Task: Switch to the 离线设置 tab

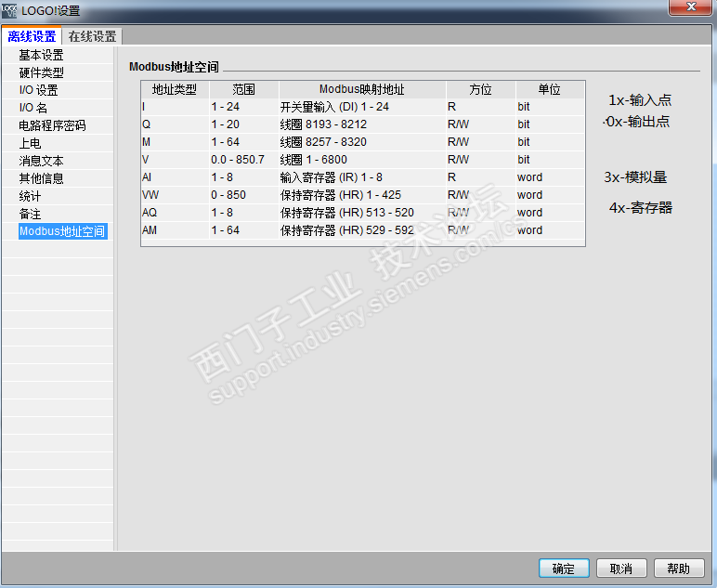Action: tap(32, 36)
